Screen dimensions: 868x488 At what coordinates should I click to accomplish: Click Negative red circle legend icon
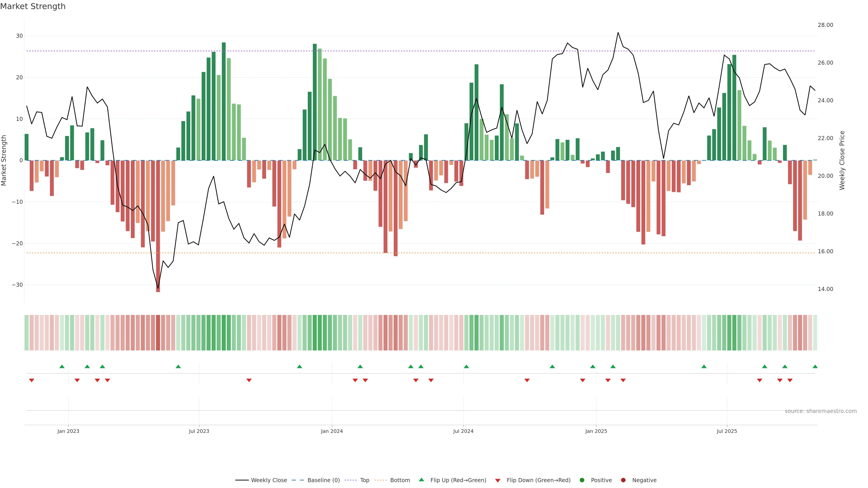point(623,480)
